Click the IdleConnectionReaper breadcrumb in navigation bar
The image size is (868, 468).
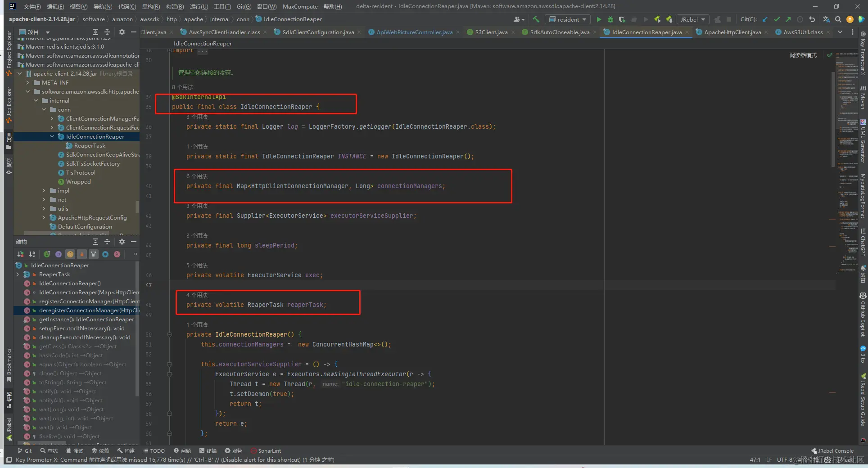tap(289, 19)
